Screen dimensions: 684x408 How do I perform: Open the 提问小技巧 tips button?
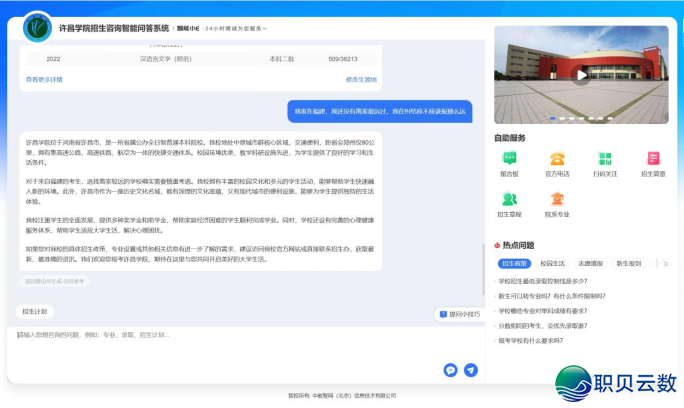pos(457,314)
